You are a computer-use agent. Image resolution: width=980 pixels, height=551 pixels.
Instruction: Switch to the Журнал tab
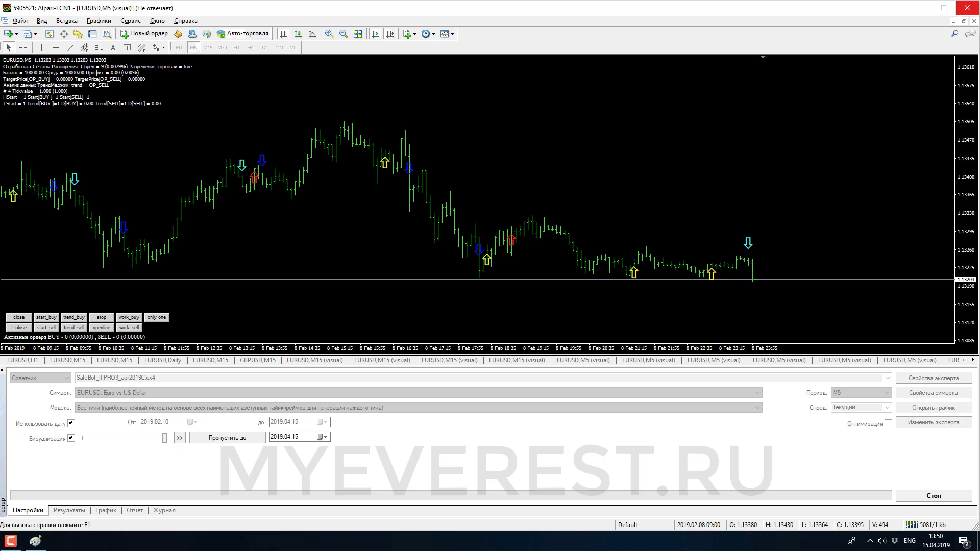pos(164,510)
